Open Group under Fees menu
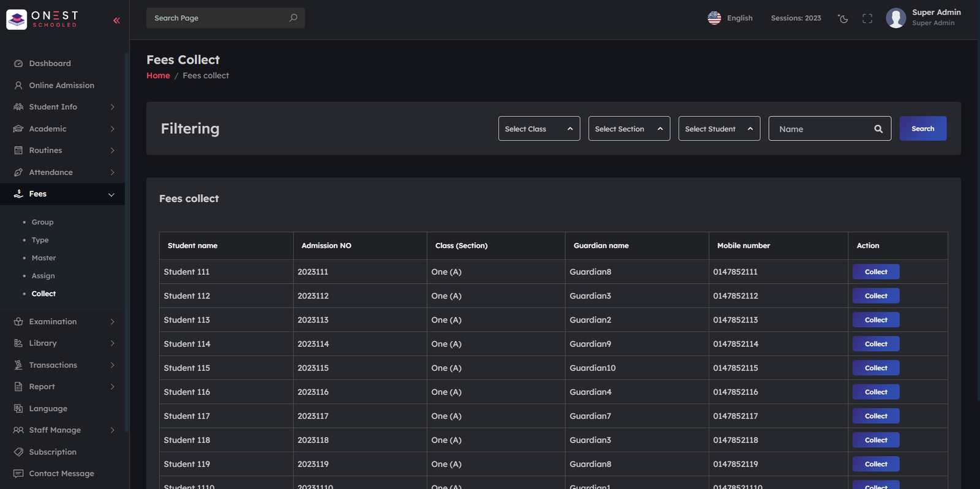Screen dimensions: 980x489 [x=42, y=222]
